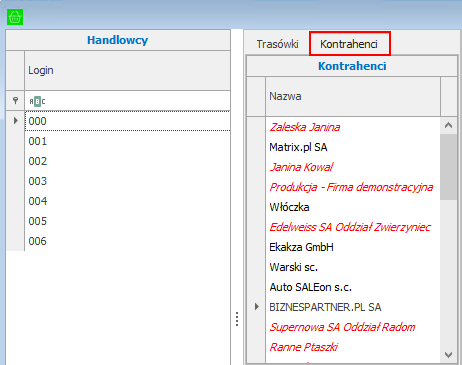
Task: Click the ABC filter condition icon
Action: tap(37, 101)
